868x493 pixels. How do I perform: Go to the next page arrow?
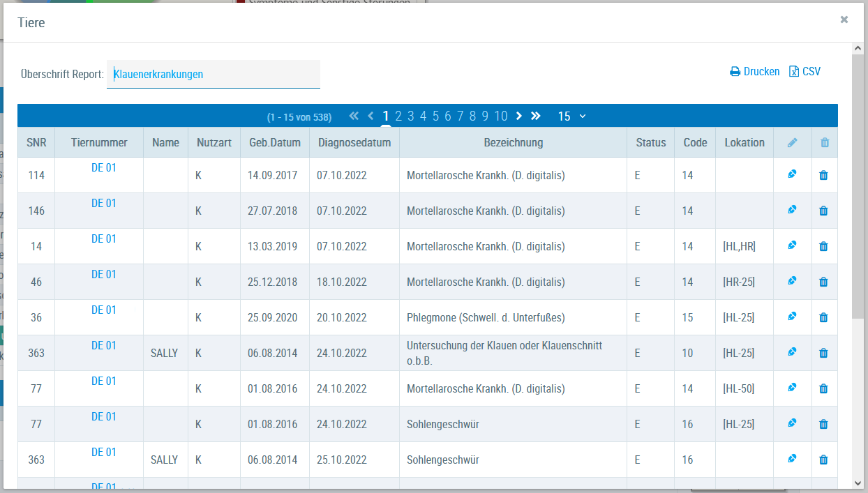[518, 116]
